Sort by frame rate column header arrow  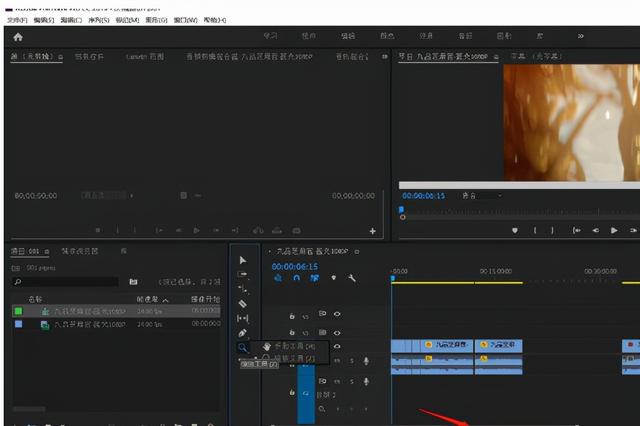(166, 299)
